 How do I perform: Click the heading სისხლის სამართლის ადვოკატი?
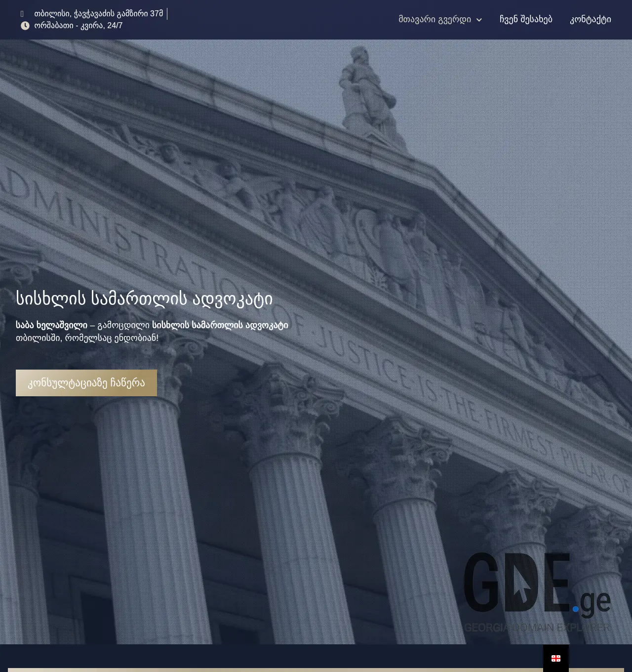click(145, 298)
